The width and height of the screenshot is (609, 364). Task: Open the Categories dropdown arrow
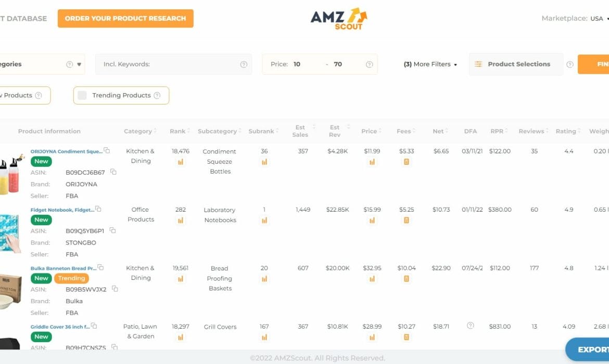(x=79, y=64)
